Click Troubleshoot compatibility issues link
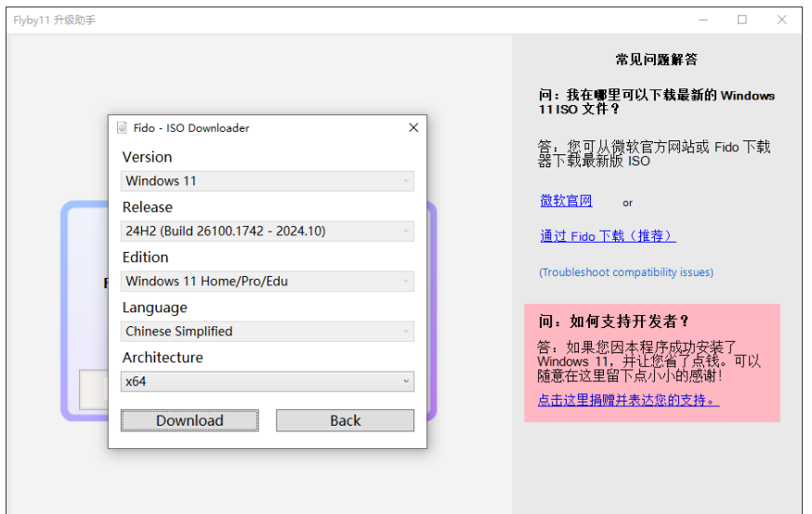This screenshot has width=812, height=514. tap(626, 272)
